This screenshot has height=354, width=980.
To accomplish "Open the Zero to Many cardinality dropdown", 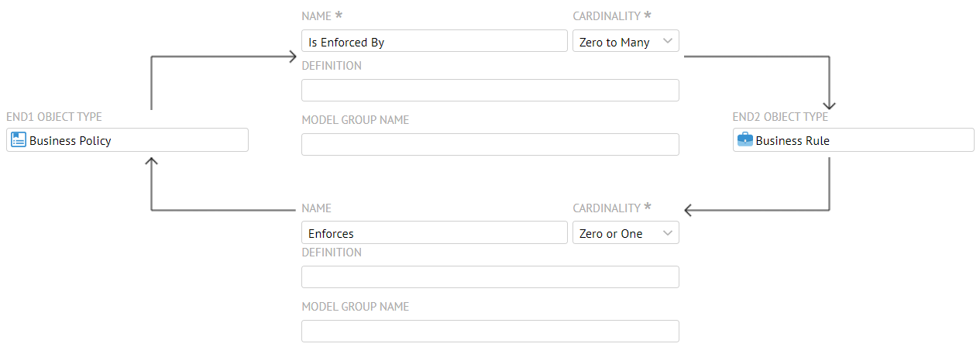I will [x=625, y=42].
